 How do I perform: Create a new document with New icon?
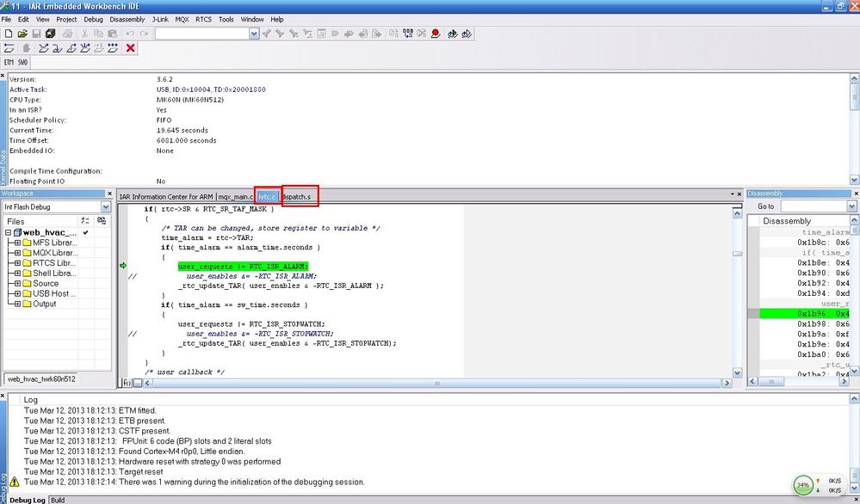coord(9,34)
